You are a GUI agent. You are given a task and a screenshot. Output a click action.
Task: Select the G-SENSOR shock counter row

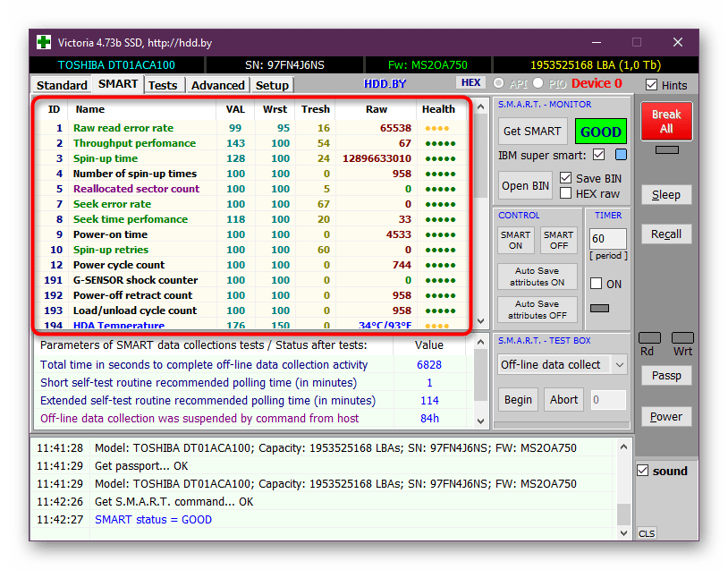pyautogui.click(x=250, y=280)
